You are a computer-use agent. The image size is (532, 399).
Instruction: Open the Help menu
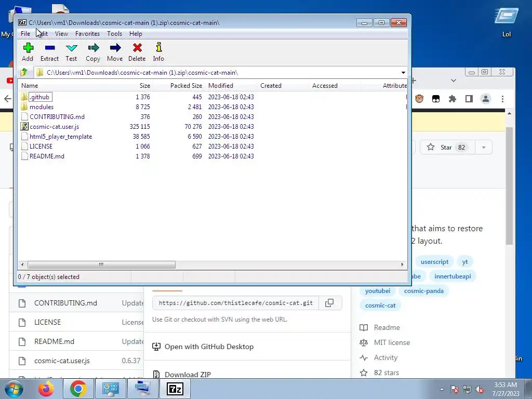click(136, 34)
